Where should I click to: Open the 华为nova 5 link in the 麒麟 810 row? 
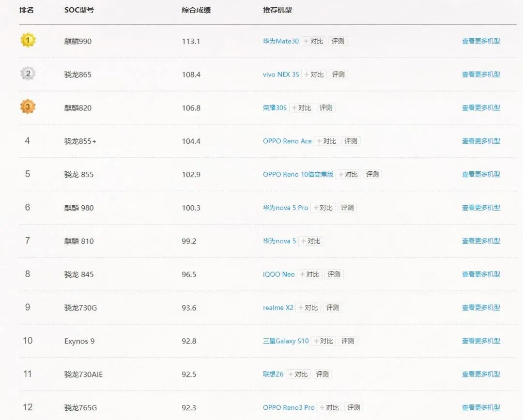(279, 241)
